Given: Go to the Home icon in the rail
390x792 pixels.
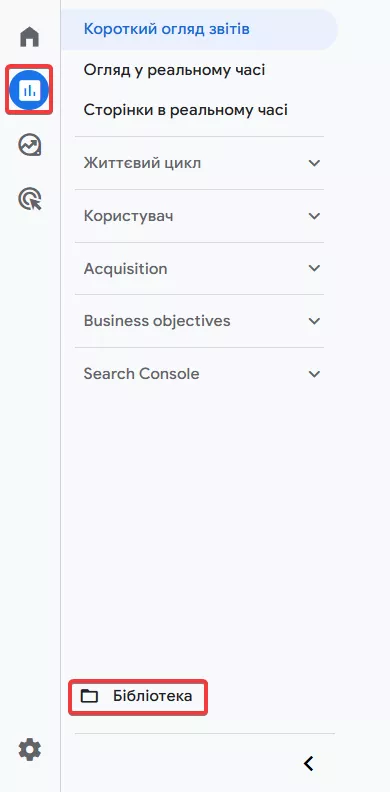Looking at the screenshot, I should [x=29, y=37].
